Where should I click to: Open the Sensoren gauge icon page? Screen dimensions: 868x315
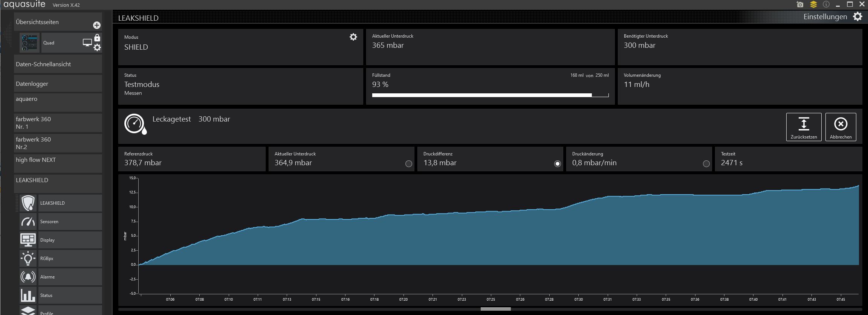click(x=61, y=222)
